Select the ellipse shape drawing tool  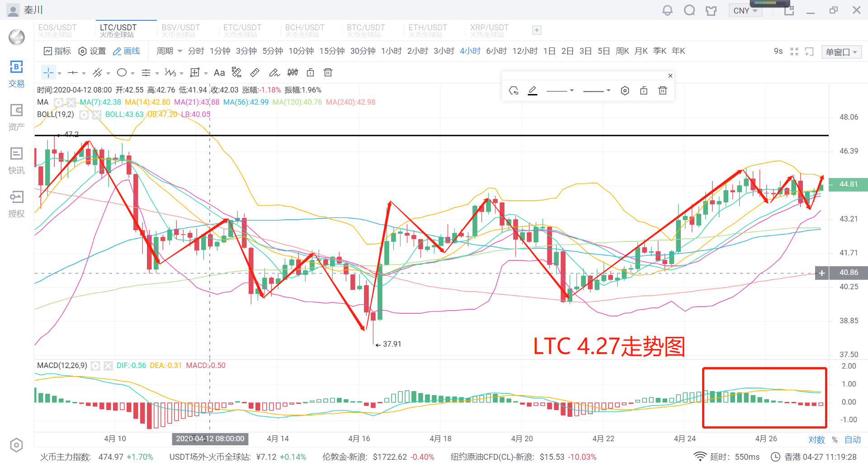(122, 72)
